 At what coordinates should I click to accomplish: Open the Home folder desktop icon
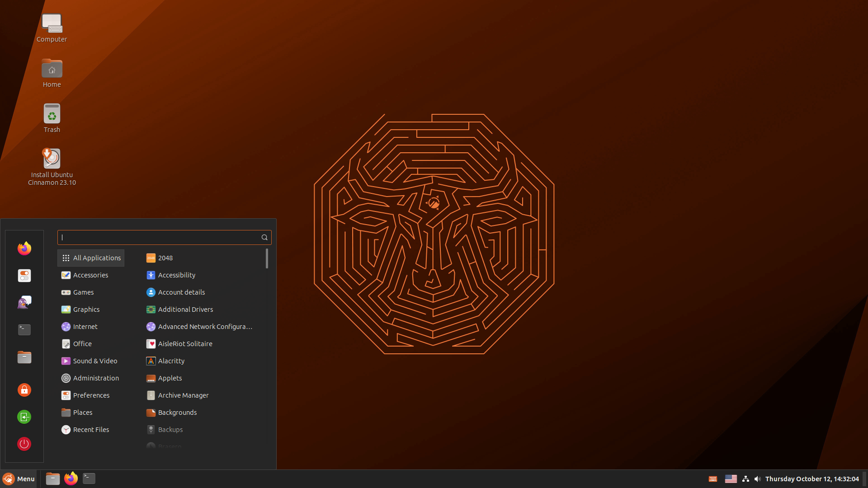[52, 73]
